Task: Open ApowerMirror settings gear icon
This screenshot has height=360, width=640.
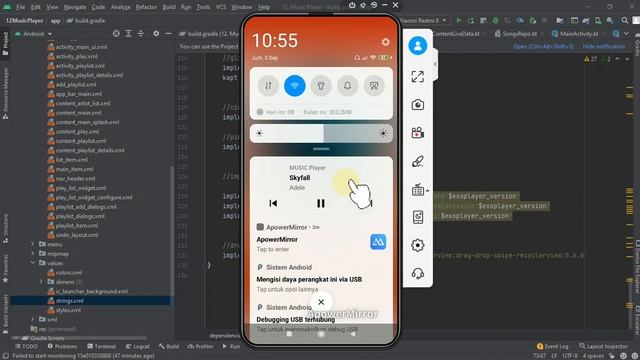Action: [x=418, y=245]
